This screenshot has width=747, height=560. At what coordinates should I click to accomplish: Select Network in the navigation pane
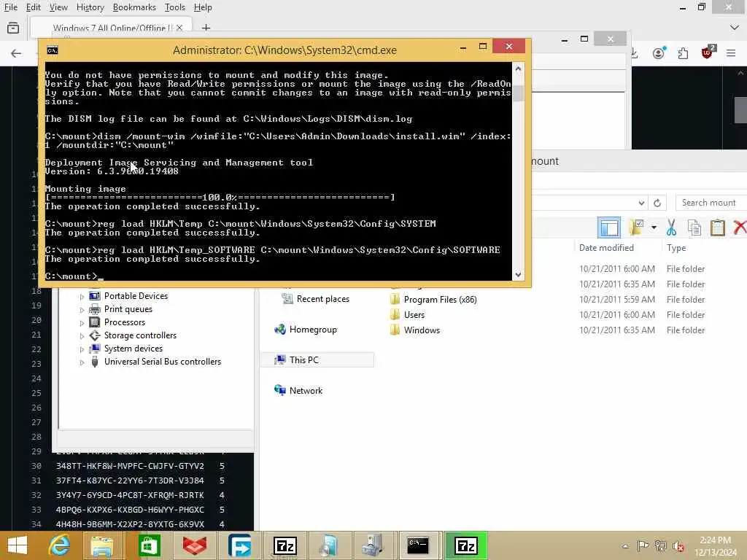(298, 391)
